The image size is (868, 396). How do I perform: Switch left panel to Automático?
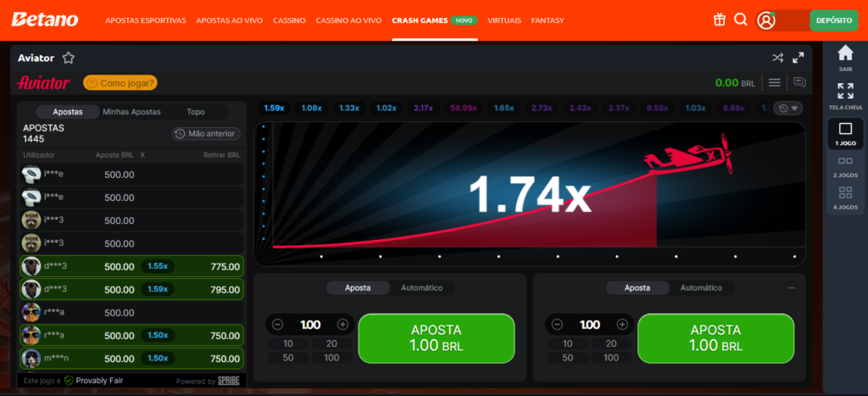tap(422, 288)
